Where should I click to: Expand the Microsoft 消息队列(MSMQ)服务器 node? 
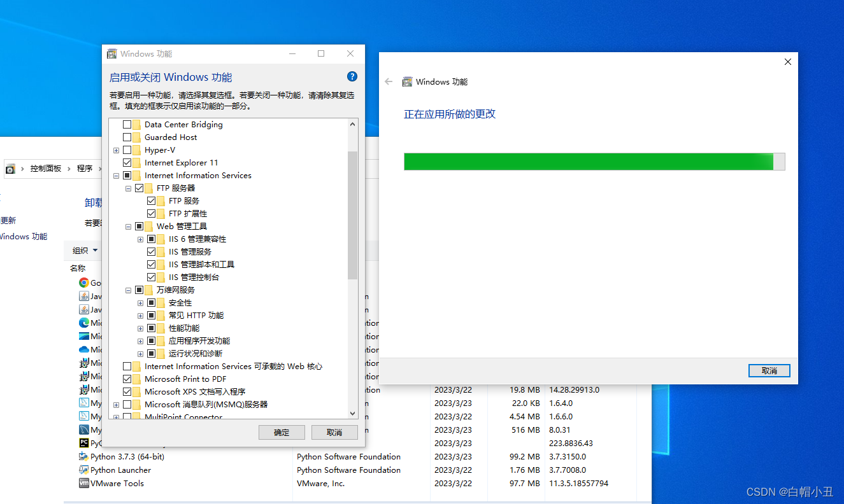[116, 405]
